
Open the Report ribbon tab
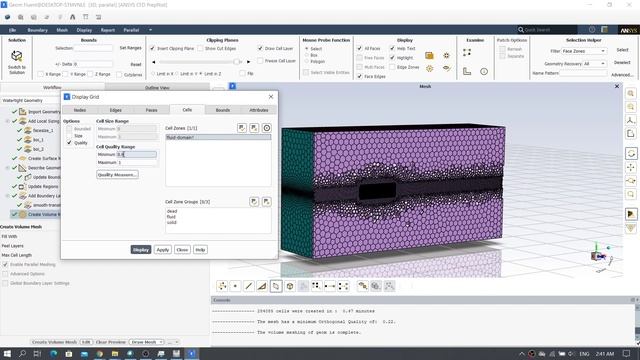108,30
